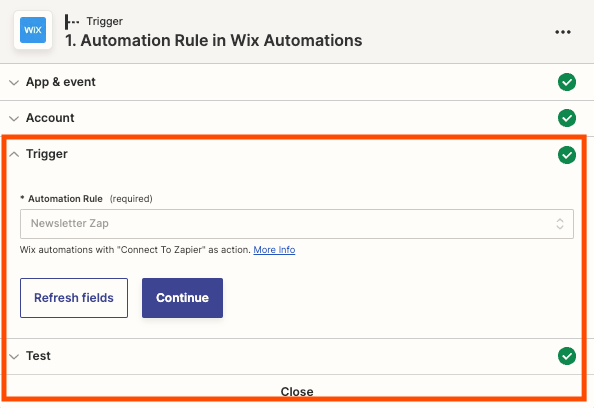Screen dimensions: 594x408
Task: Open the Automation Rule dropdown showing Newsletter Zap
Action: coord(297,224)
